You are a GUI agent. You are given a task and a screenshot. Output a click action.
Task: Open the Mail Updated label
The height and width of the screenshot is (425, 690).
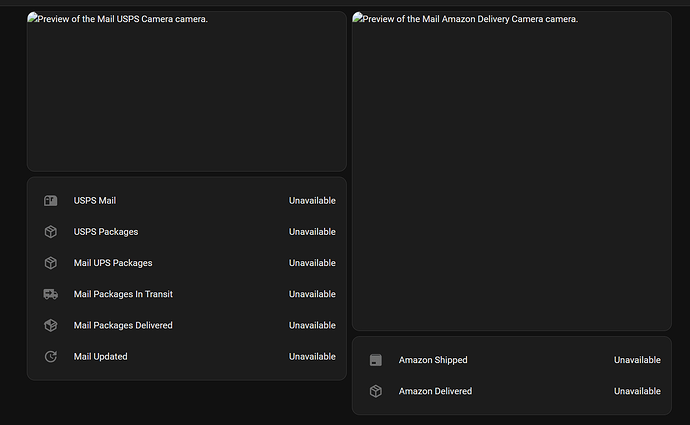tap(100, 357)
